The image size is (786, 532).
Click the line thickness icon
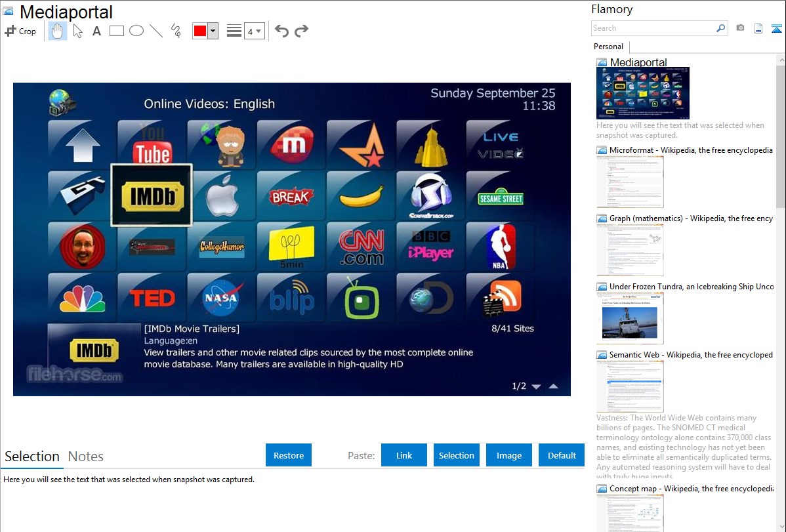pos(234,31)
